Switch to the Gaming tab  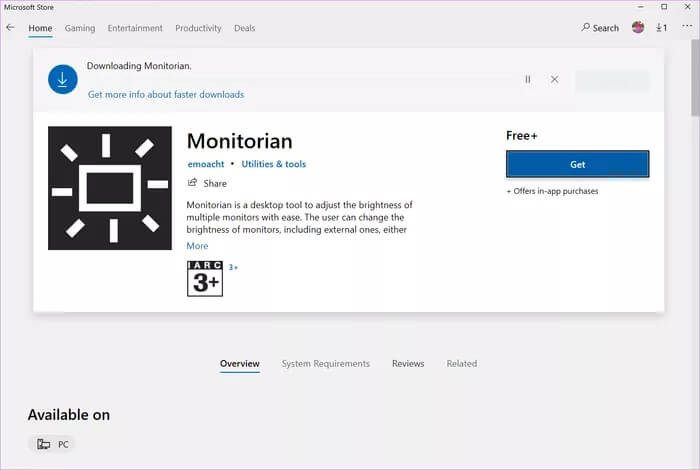(x=80, y=28)
